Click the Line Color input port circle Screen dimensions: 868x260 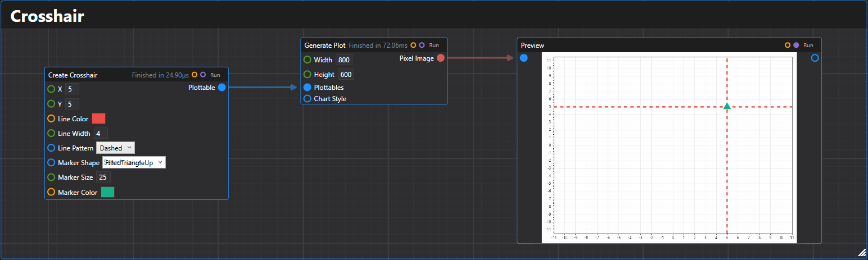point(51,118)
